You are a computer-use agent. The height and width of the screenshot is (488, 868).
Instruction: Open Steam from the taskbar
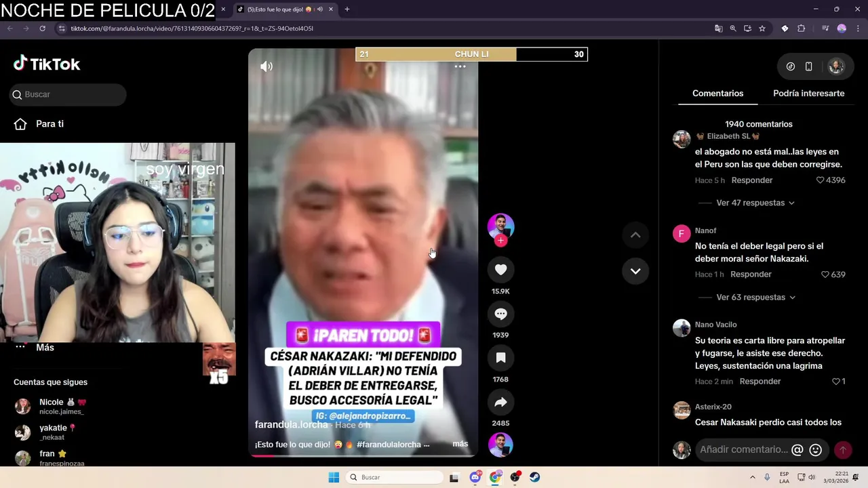coord(535,477)
